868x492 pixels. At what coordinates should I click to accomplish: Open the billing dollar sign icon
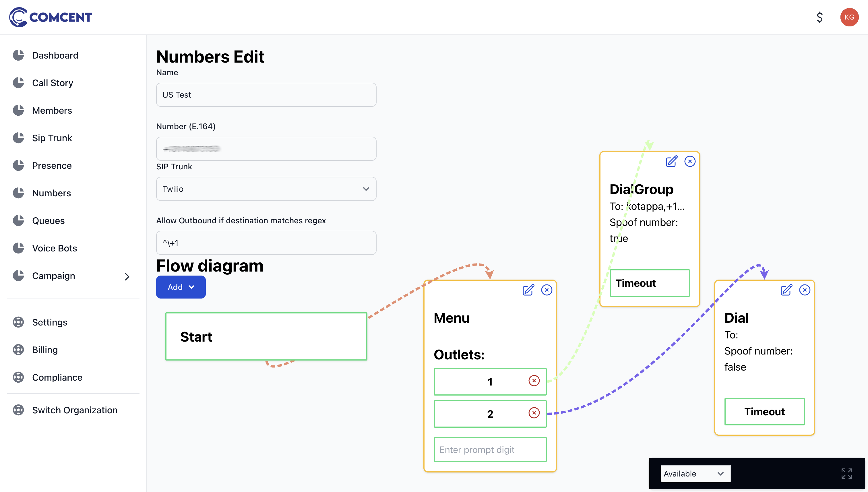tap(819, 17)
